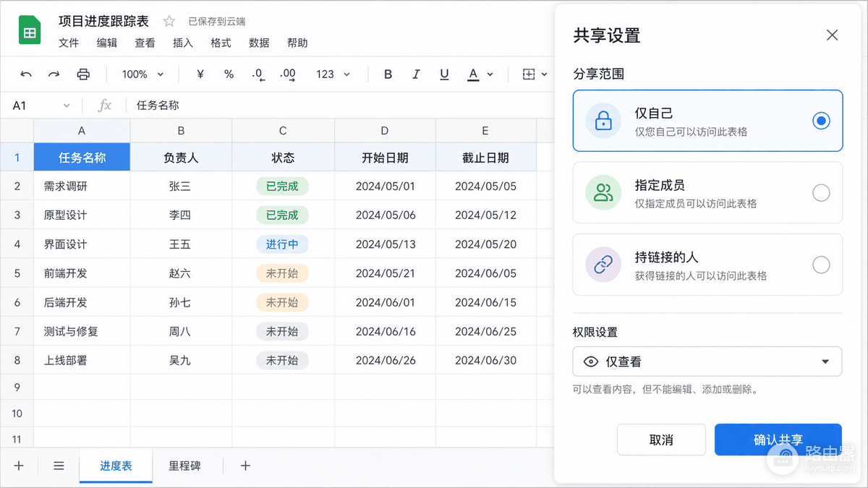Click the print icon
Screen dimensions: 868x488
point(83,74)
